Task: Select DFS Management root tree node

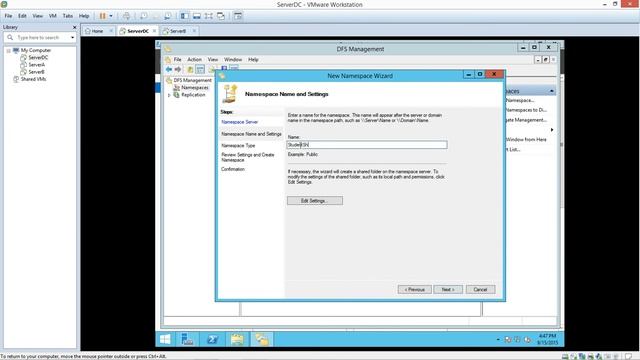Action: tap(192, 80)
